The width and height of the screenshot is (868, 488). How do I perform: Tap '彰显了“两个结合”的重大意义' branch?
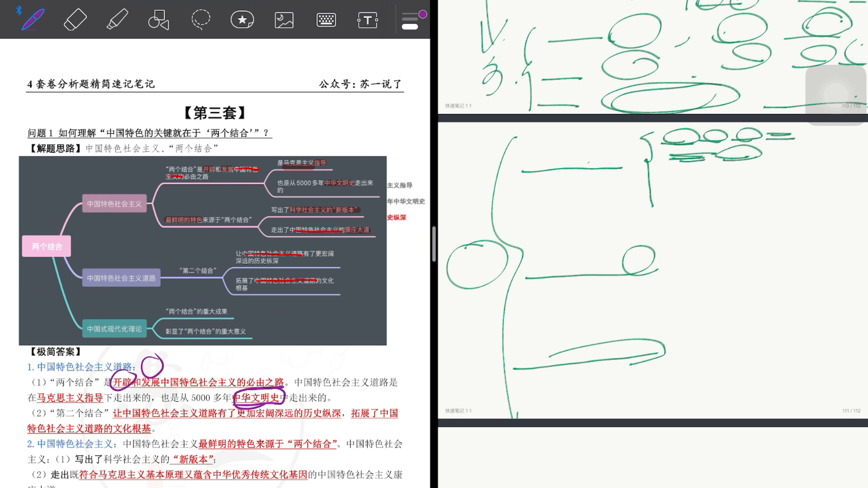coord(206,331)
